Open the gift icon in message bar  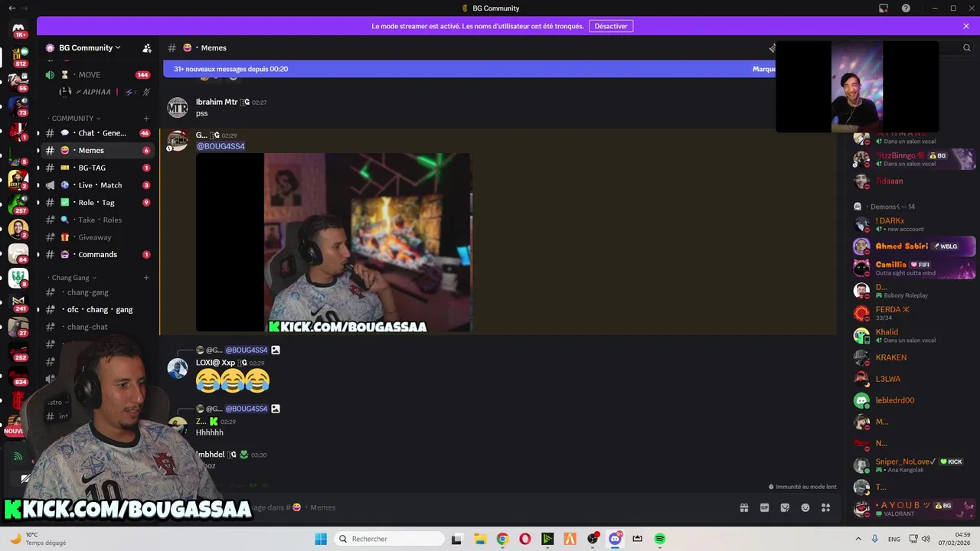[743, 507]
